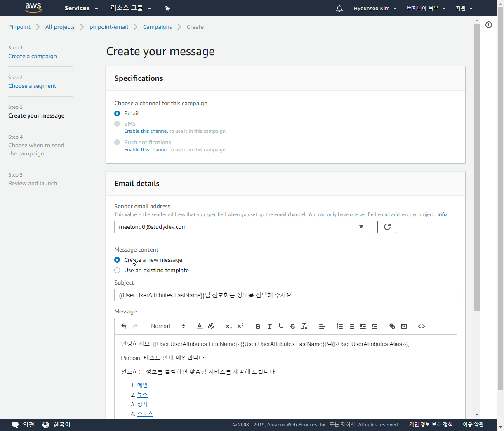This screenshot has height=431, width=504.
Task: Click the 정치 link in message body
Action: pyautogui.click(x=142, y=404)
